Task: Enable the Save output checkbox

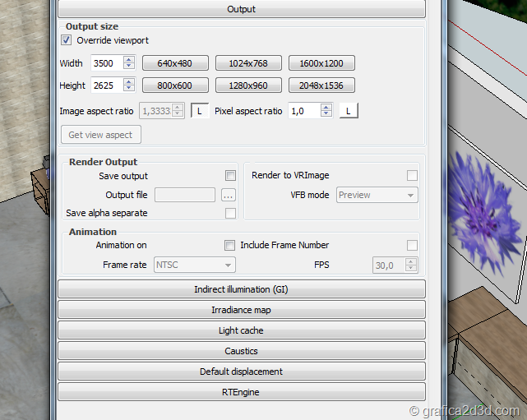Action: click(x=231, y=176)
